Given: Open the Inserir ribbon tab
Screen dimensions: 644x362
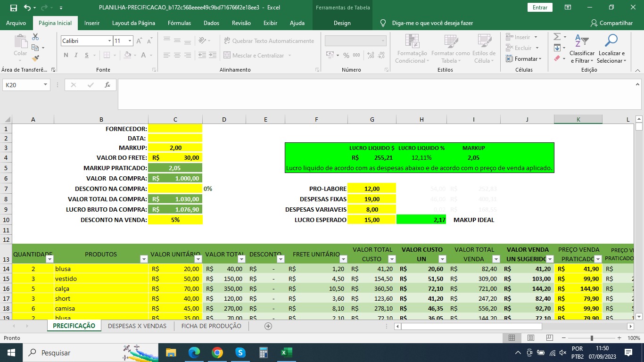Looking at the screenshot, I should pos(92,23).
